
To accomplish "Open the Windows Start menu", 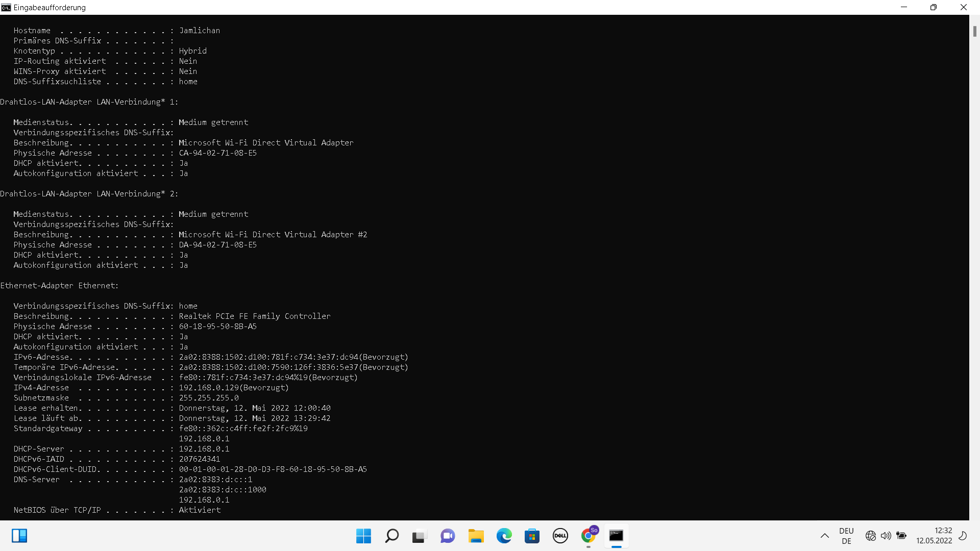I will pos(363,536).
